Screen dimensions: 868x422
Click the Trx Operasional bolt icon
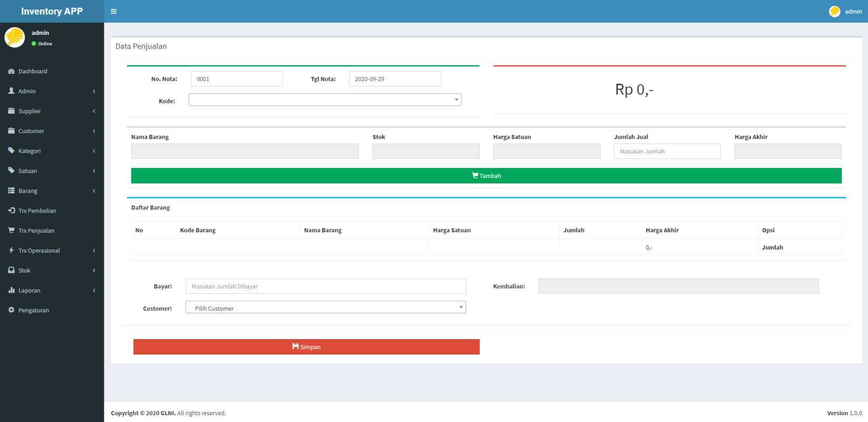click(11, 250)
